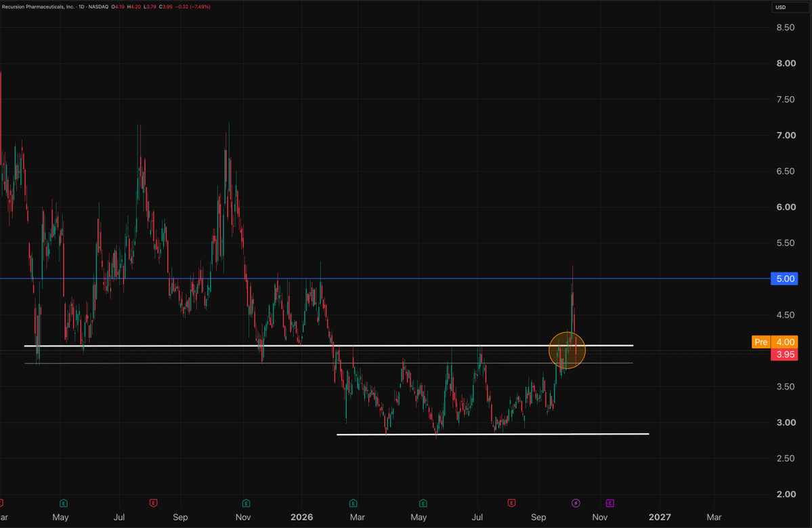The width and height of the screenshot is (812, 528).
Task: Click the 2.50 price axis label
Action: point(785,458)
